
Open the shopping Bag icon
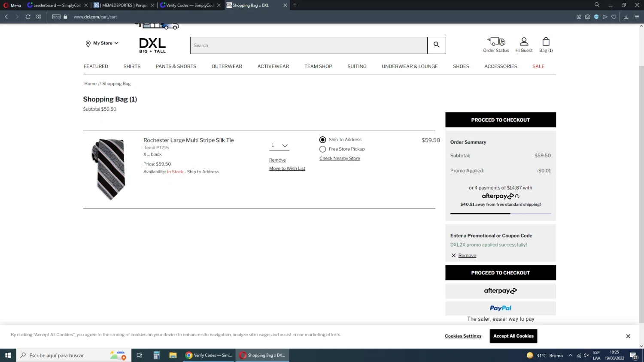pyautogui.click(x=546, y=42)
